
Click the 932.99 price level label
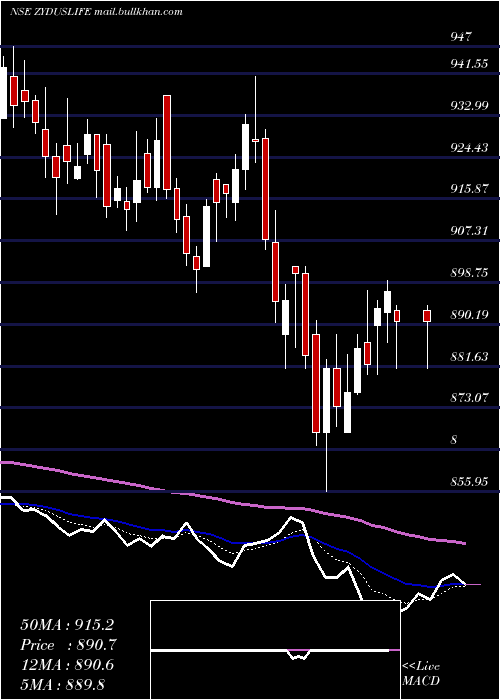point(469,106)
